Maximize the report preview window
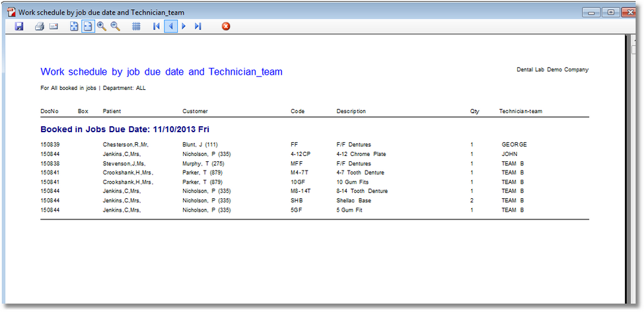The width and height of the screenshot is (644, 312). (610, 12)
